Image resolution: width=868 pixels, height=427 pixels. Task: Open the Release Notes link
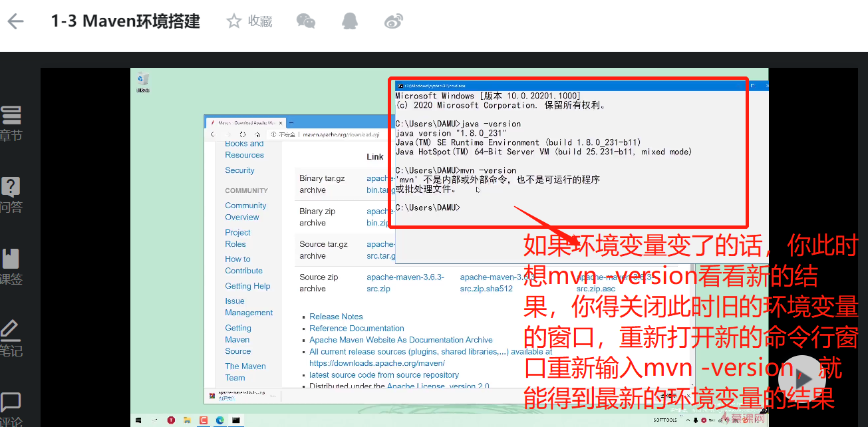point(336,317)
